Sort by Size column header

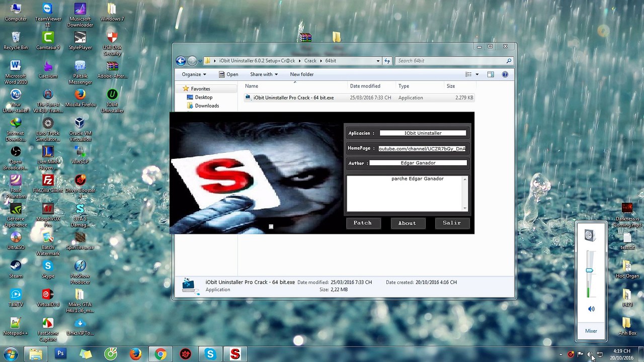click(x=451, y=86)
